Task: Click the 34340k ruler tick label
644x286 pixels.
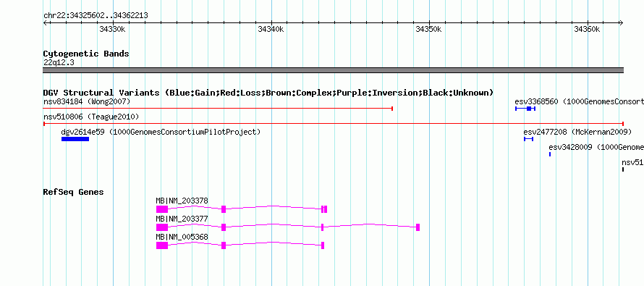Action: pos(271,30)
